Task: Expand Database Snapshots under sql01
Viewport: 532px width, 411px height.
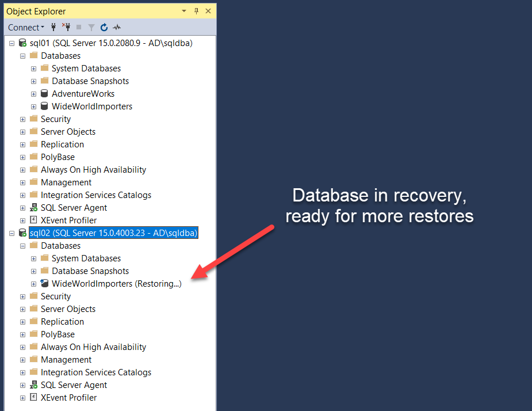Action: (33, 82)
